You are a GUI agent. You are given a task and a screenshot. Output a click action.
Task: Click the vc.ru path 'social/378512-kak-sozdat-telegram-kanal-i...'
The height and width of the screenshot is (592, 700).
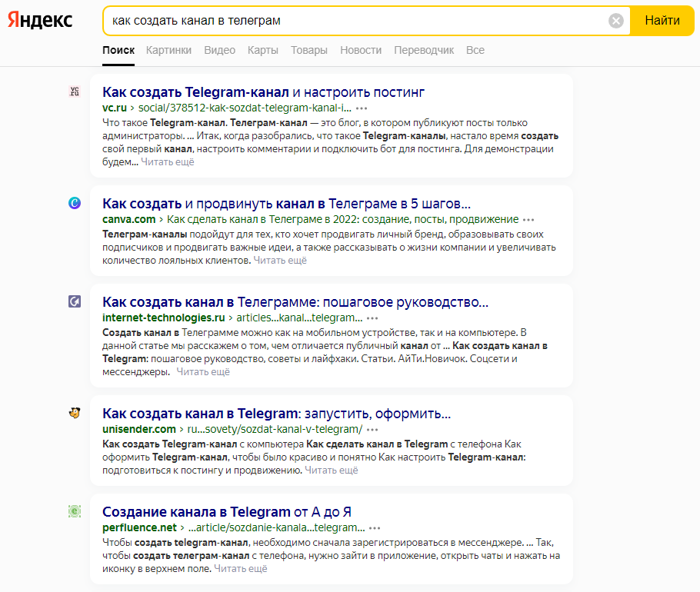[245, 108]
